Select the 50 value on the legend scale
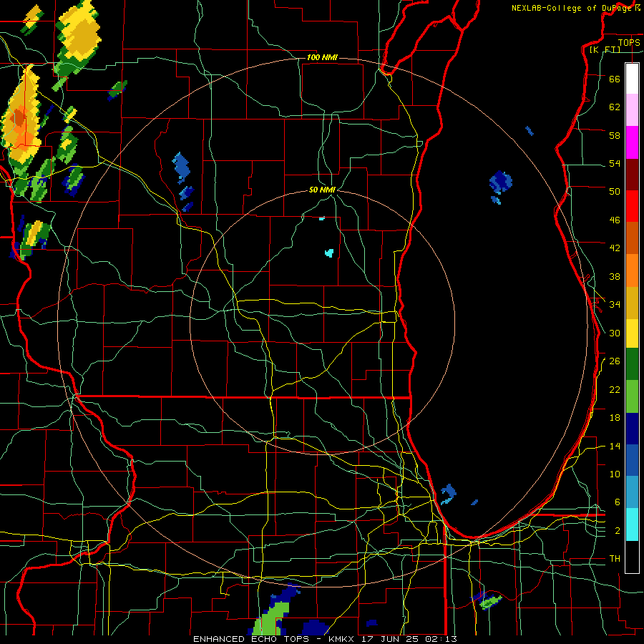Screen dimensions: 644x644 click(615, 191)
